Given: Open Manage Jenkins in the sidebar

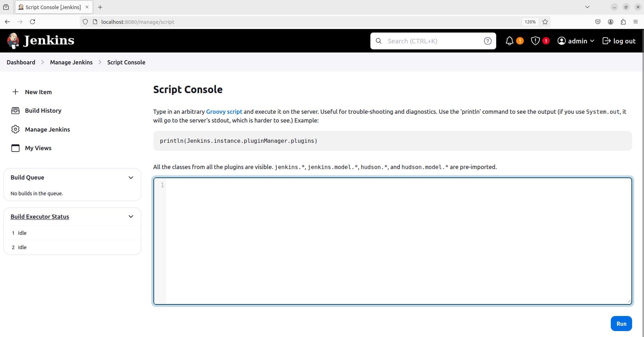Looking at the screenshot, I should click(48, 129).
